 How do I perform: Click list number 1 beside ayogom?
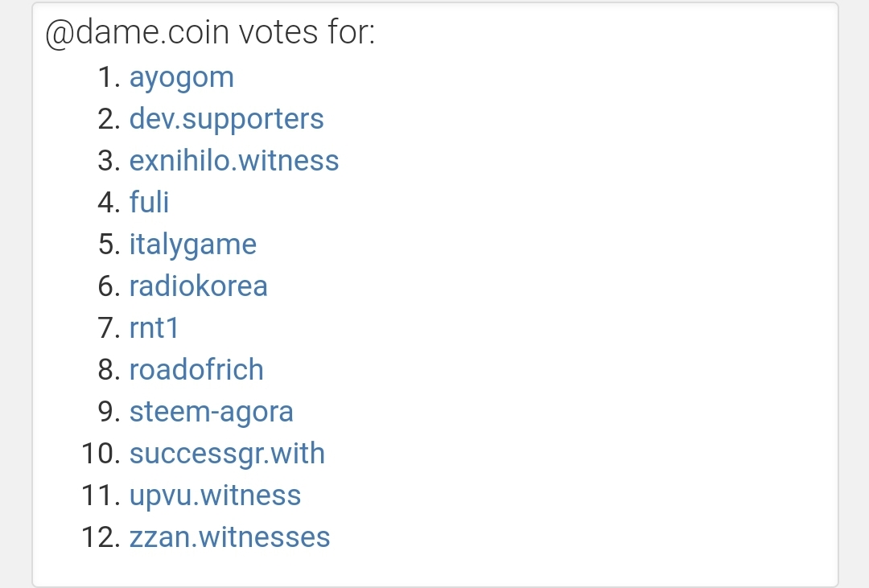[109, 77]
